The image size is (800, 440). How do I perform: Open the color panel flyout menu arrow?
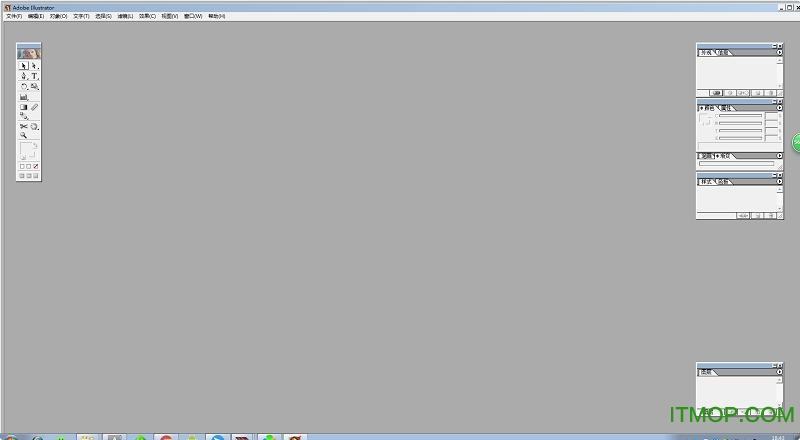pos(779,108)
